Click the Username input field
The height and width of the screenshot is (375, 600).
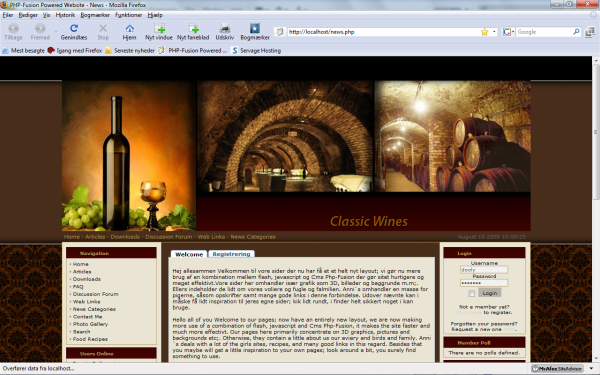(x=484, y=270)
